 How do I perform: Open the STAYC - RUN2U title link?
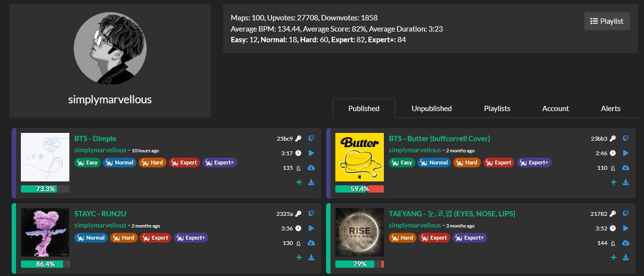tap(100, 213)
